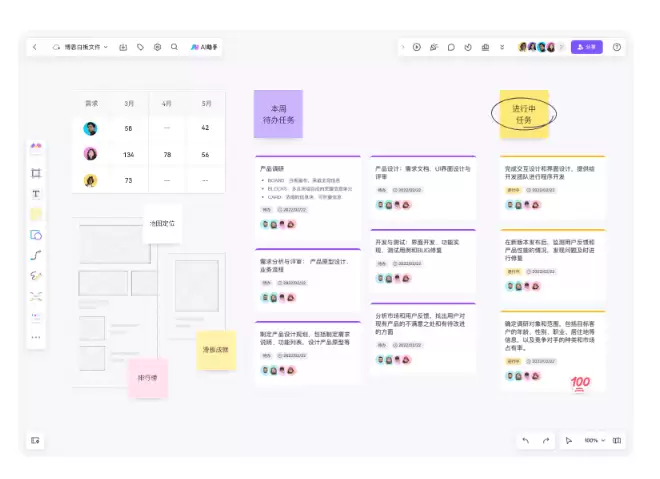Click the table cell with value 78
Viewport: 660px width, 479px height.
[x=168, y=155]
